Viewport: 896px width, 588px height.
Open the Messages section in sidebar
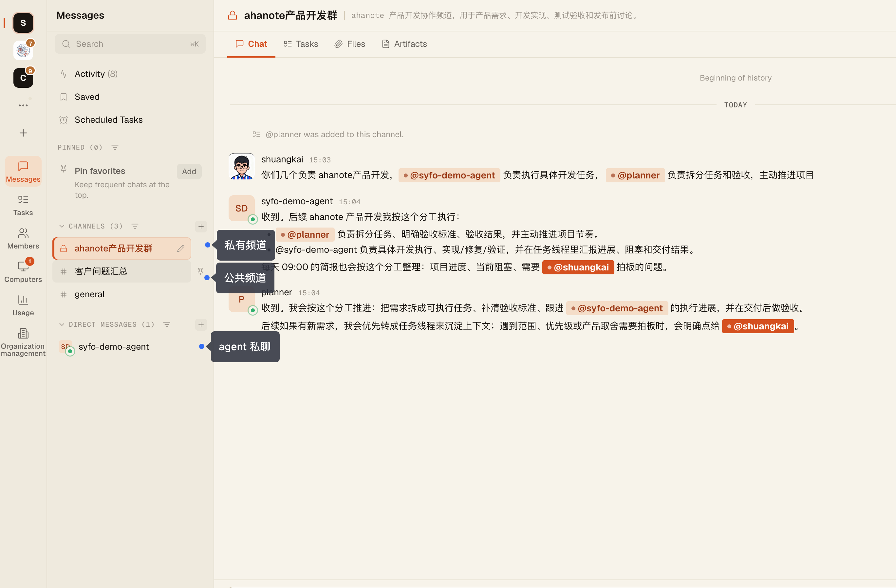[23, 171]
